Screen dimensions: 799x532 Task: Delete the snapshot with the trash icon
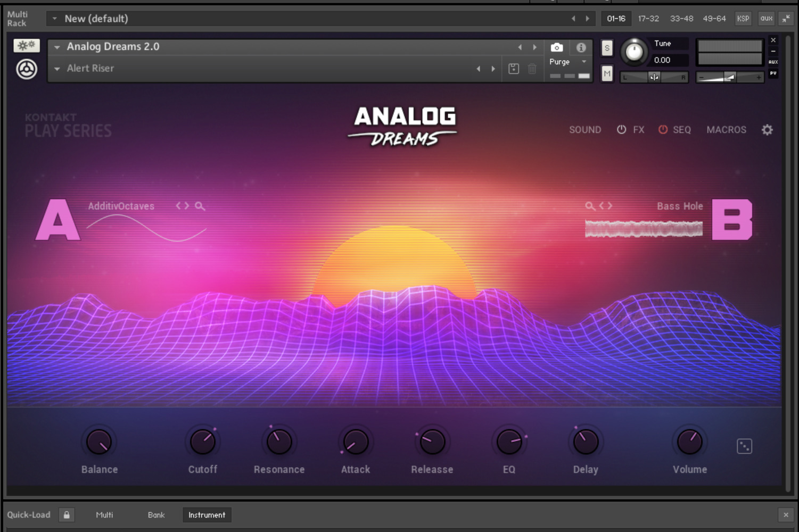coord(532,69)
